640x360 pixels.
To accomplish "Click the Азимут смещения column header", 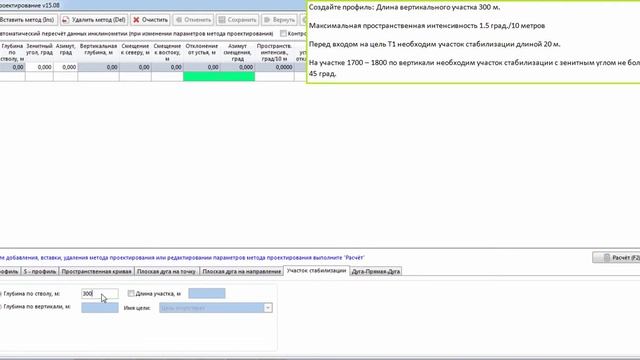I will [237, 52].
